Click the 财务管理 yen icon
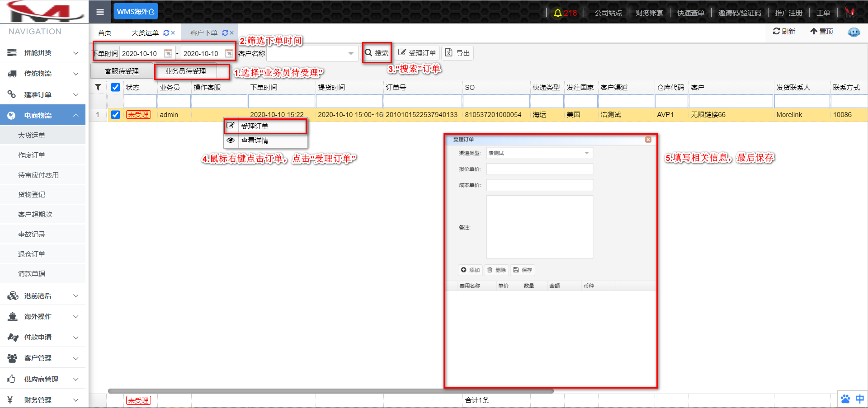Screen dimensions: 868x408 10,400
